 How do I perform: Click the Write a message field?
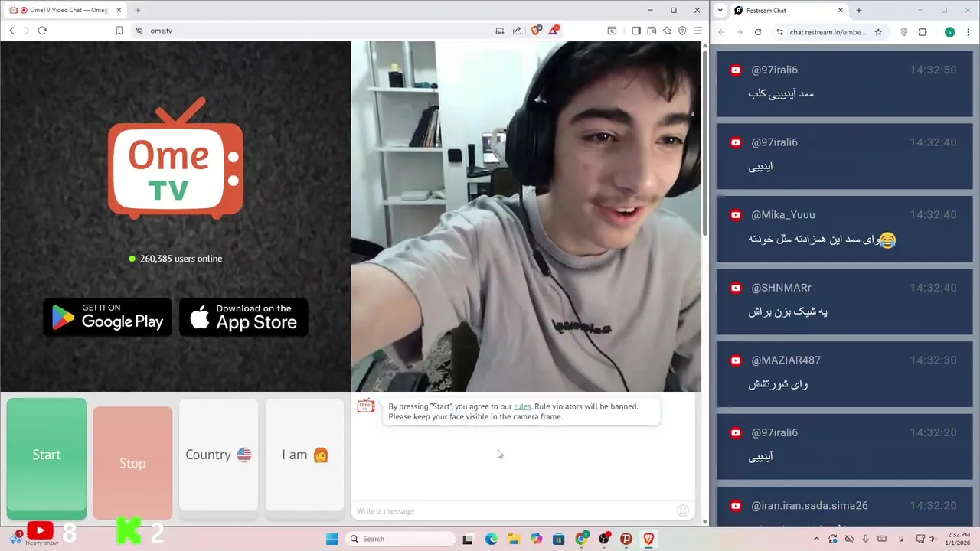click(x=513, y=510)
